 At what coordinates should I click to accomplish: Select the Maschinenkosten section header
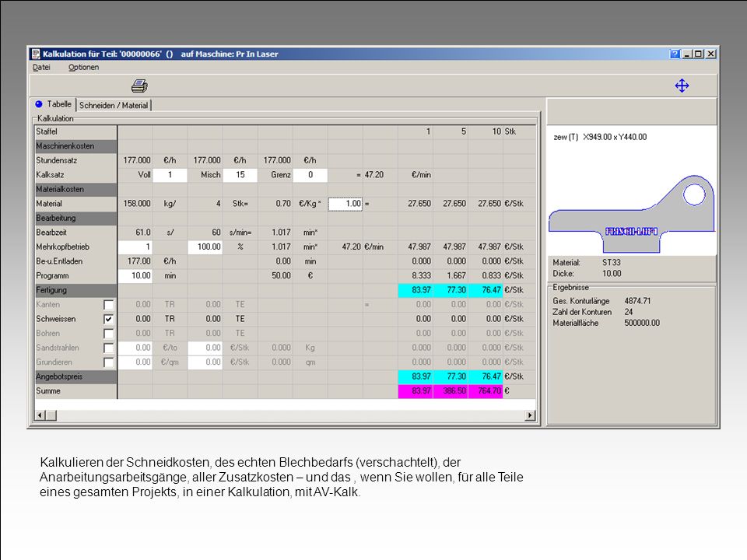75,146
